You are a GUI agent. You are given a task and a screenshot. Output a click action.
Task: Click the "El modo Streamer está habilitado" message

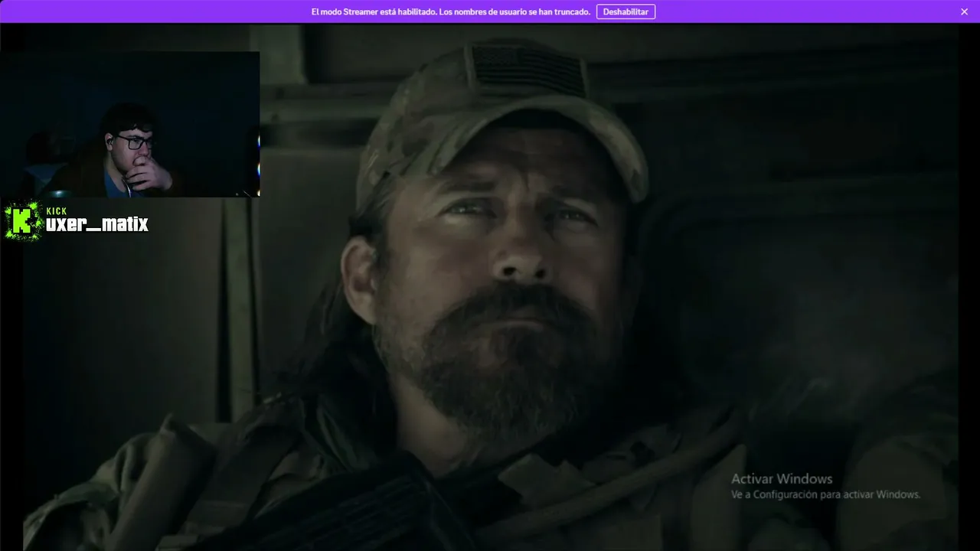[x=451, y=11]
